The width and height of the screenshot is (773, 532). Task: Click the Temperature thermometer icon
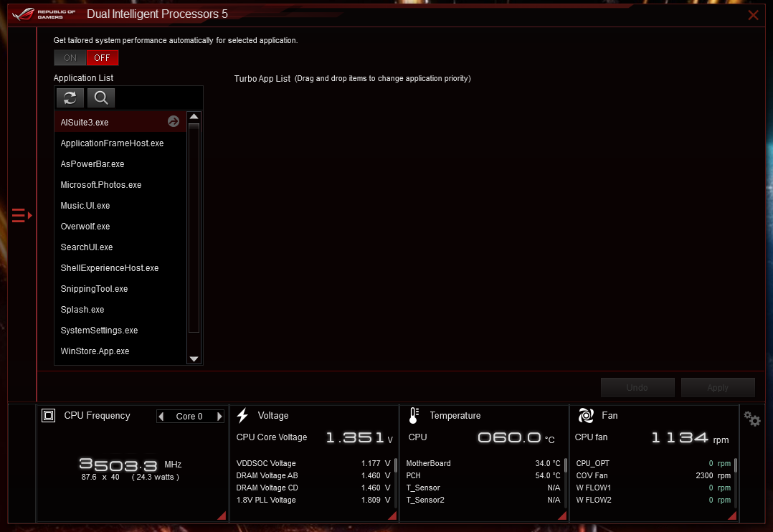point(414,416)
